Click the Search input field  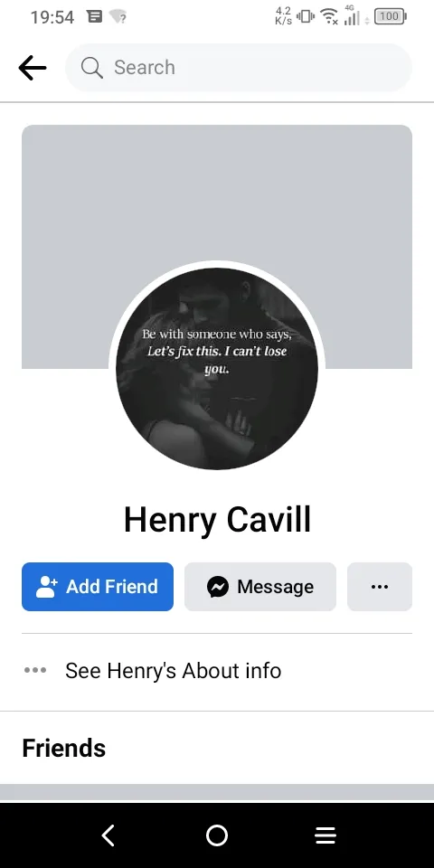pos(239,68)
